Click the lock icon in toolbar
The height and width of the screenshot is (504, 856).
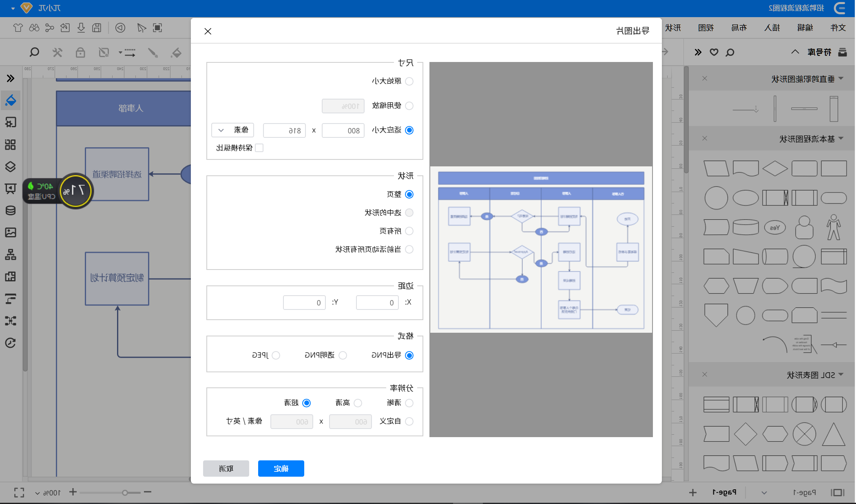(80, 52)
